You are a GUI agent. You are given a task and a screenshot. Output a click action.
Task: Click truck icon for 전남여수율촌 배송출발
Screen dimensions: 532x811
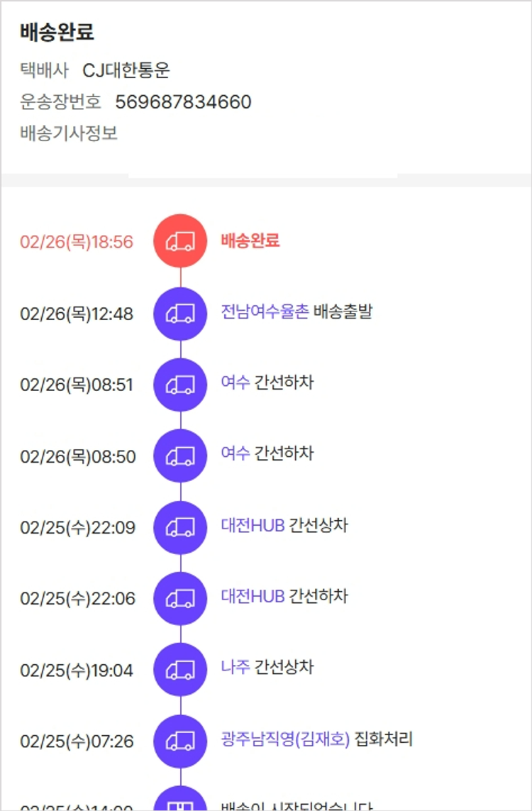(180, 314)
